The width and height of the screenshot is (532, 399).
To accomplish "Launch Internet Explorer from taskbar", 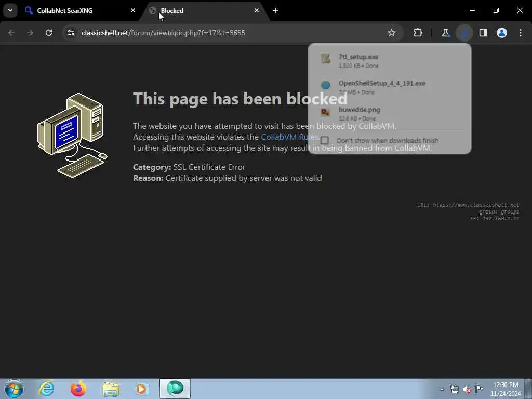I will pos(46,389).
